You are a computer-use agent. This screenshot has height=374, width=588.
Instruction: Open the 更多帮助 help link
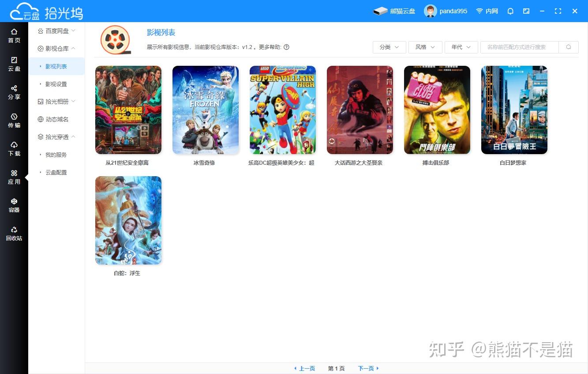pyautogui.click(x=287, y=47)
